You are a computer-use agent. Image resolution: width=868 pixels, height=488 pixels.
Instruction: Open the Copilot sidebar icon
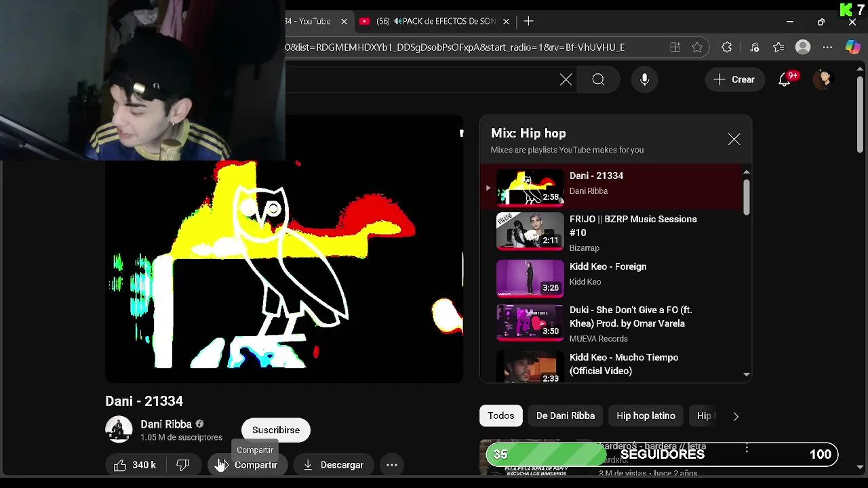pos(853,47)
